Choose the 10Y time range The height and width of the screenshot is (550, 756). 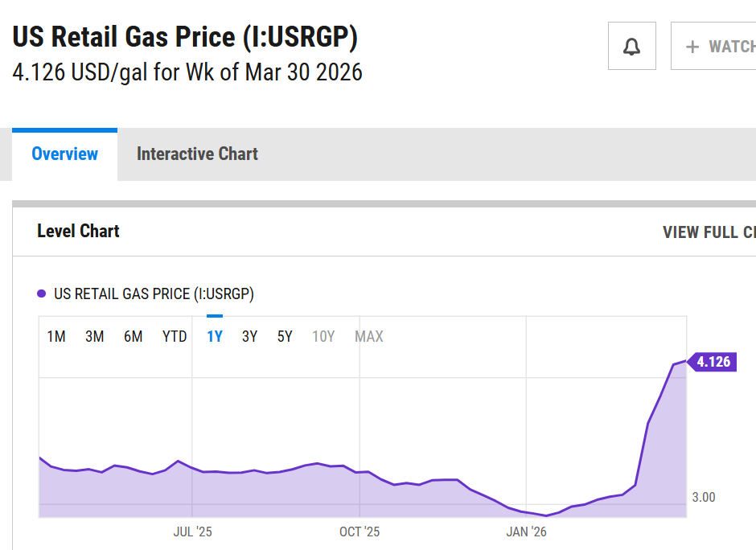coord(323,336)
